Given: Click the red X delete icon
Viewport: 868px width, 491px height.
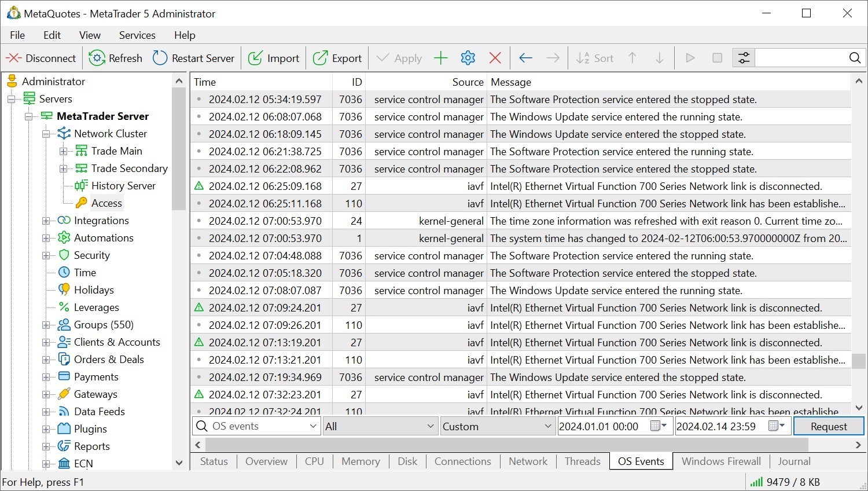Looking at the screenshot, I should [x=495, y=58].
